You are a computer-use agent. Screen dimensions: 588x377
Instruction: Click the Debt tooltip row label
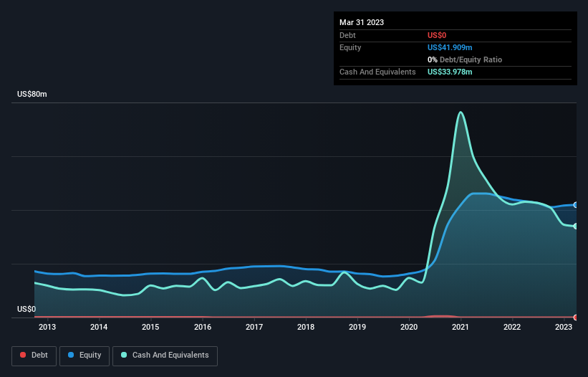347,35
